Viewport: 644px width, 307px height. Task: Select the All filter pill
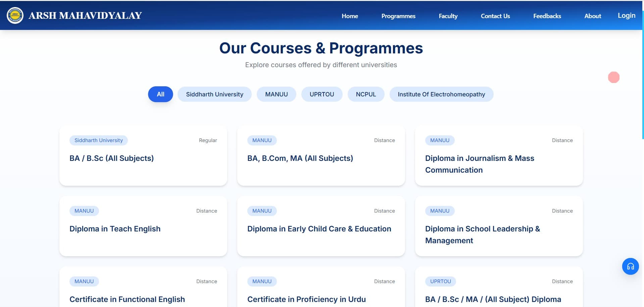(160, 94)
